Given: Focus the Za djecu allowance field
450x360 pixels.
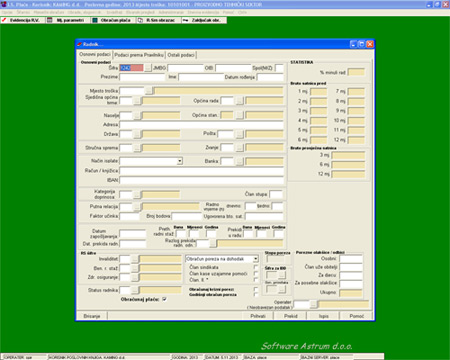Looking at the screenshot, I should [x=351, y=275].
